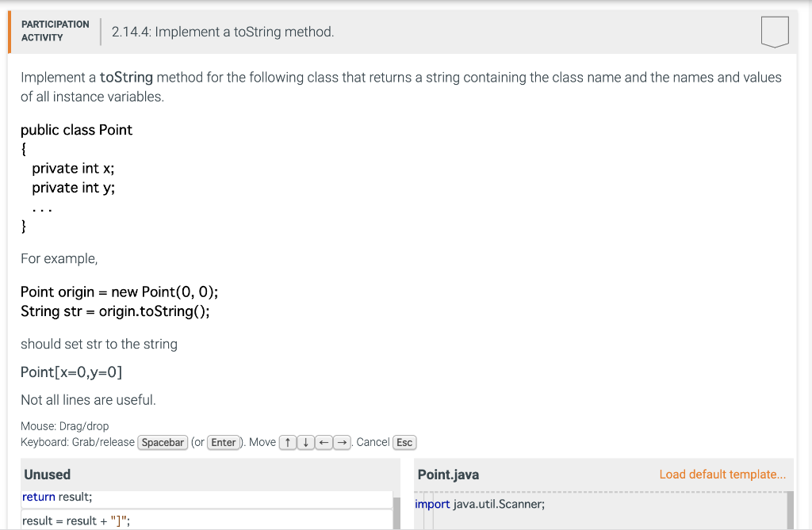Click the right edge page scrollbar
Image resolution: width=812 pixels, height=530 pixels.
[x=808, y=265]
